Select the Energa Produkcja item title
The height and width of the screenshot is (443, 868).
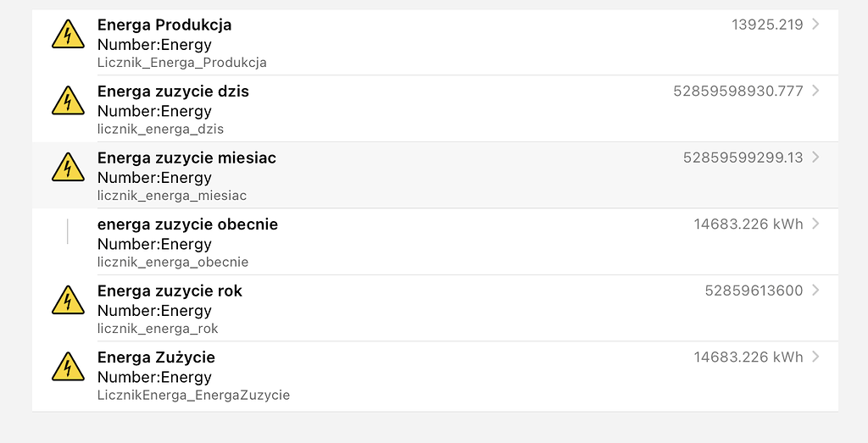coord(164,25)
